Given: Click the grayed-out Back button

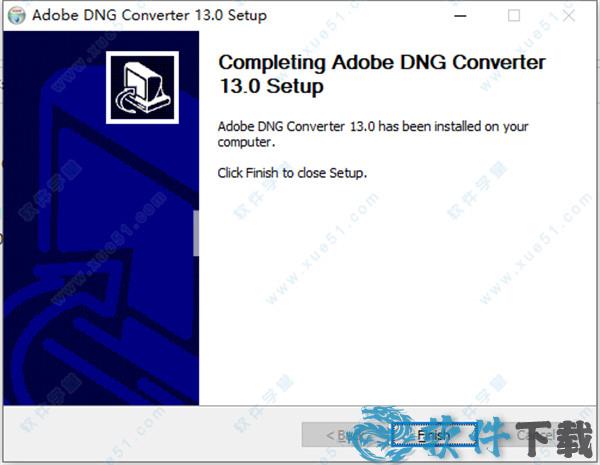Looking at the screenshot, I should (x=344, y=435).
